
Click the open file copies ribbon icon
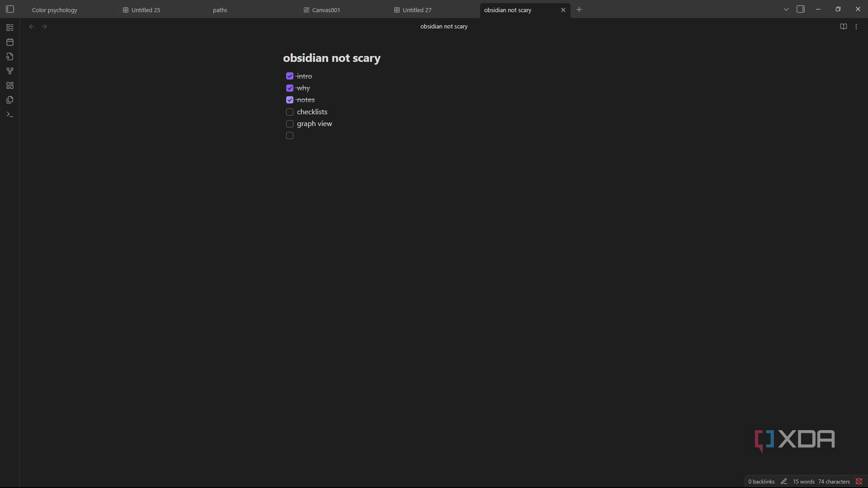point(10,99)
